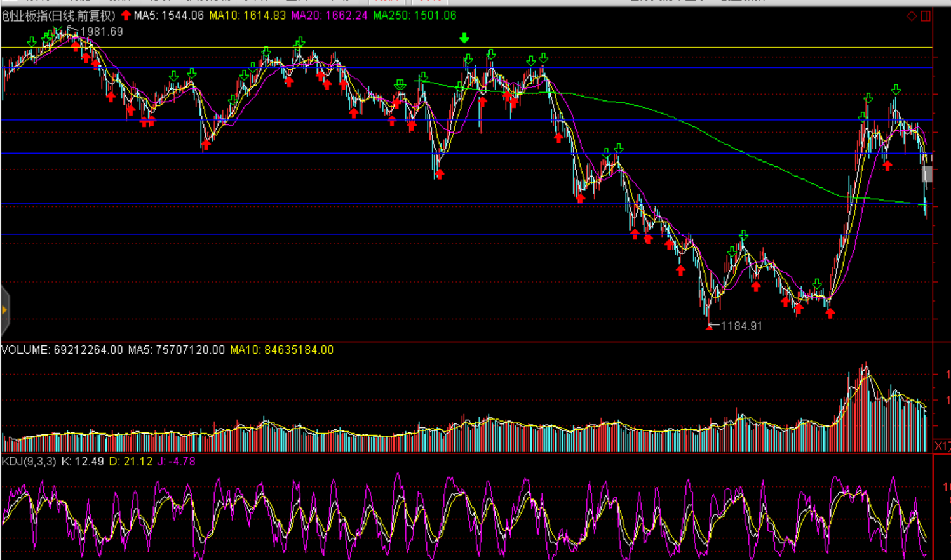Click the gray marker box at right chart edge
Screen dimensions: 951x560
[x=927, y=174]
